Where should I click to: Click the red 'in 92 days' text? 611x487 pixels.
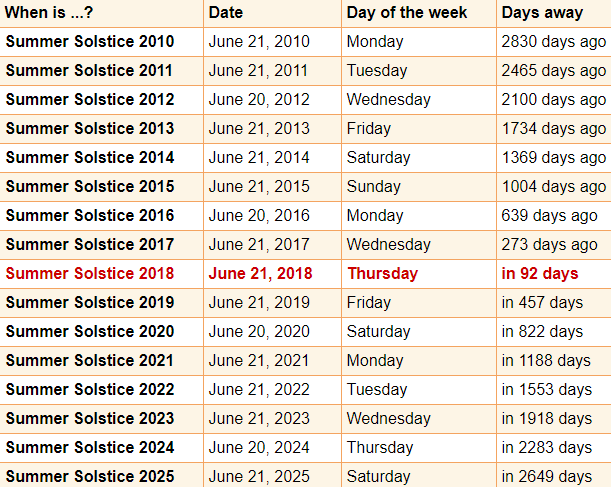[540, 273]
